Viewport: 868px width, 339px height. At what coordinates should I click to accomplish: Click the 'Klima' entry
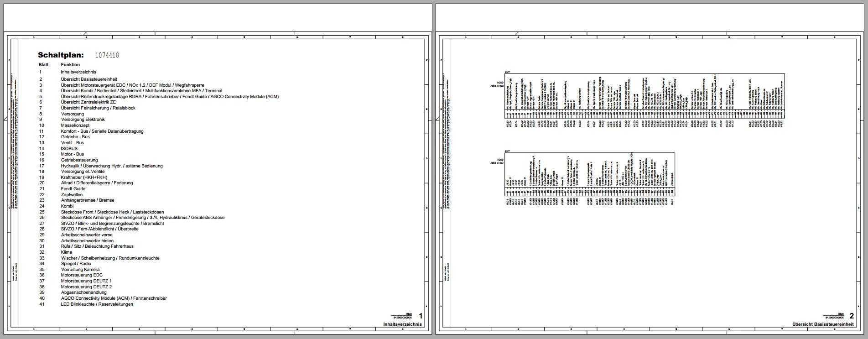tap(67, 252)
